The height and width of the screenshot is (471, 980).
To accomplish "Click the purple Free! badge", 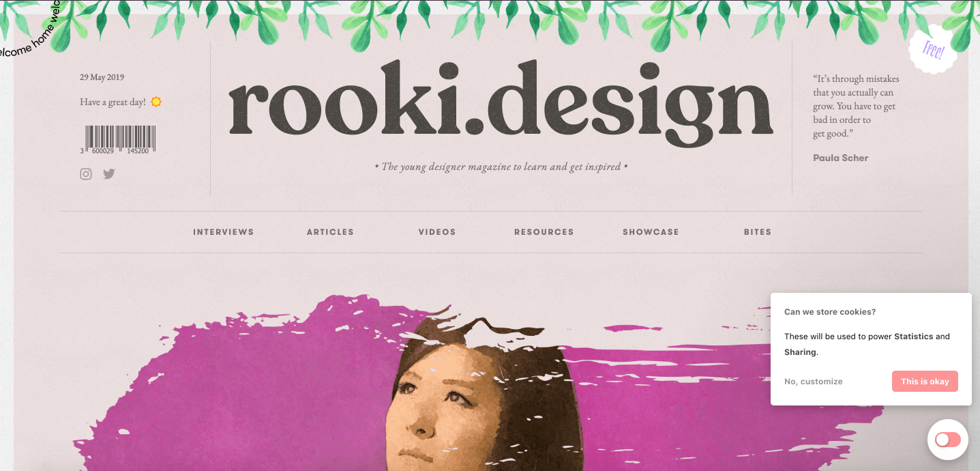I will 933,49.
